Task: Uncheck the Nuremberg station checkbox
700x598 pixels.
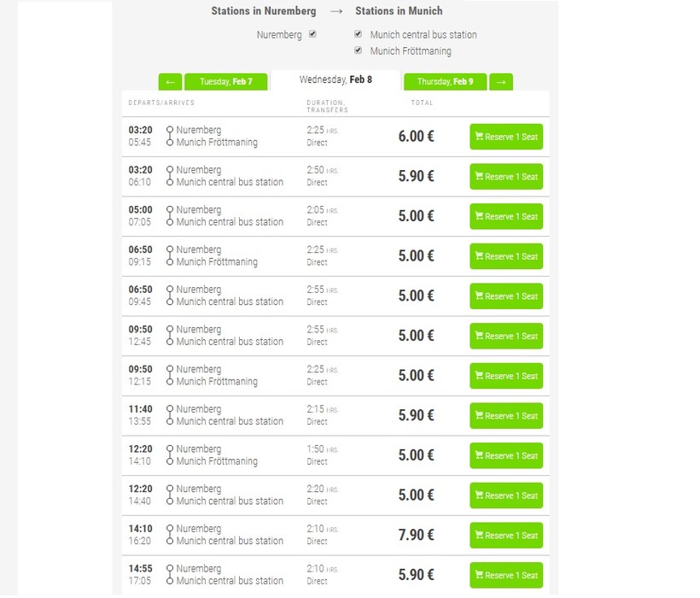Action: coord(312,35)
